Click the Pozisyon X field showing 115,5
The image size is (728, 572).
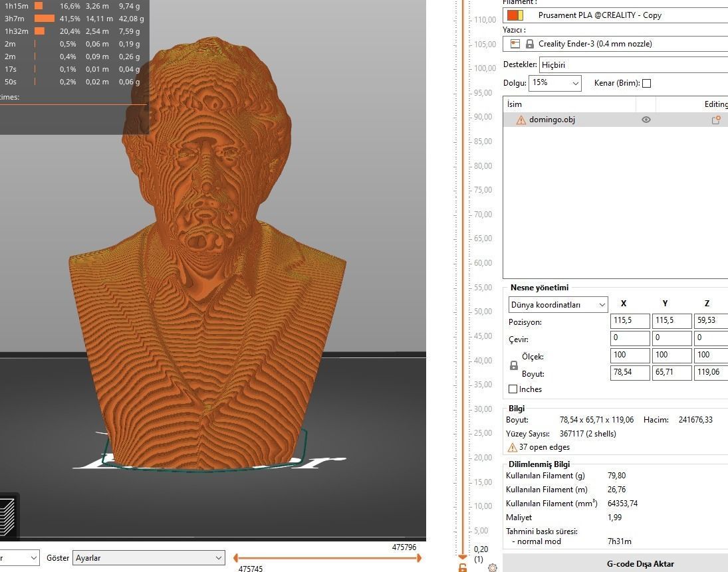630,321
